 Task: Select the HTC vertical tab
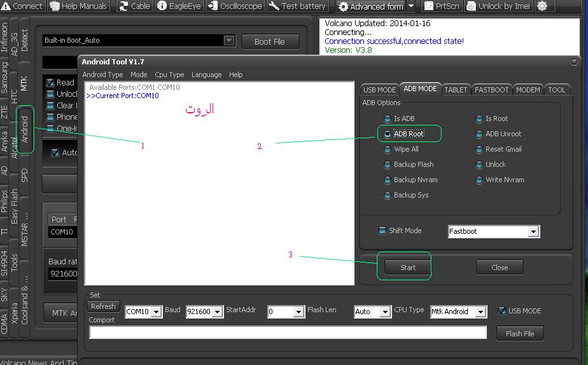coord(14,96)
